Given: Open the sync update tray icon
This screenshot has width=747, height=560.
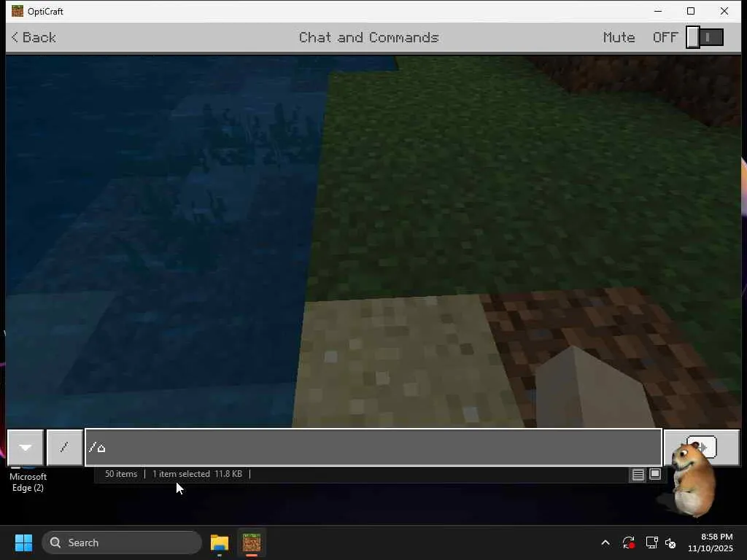Looking at the screenshot, I should click(x=629, y=542).
